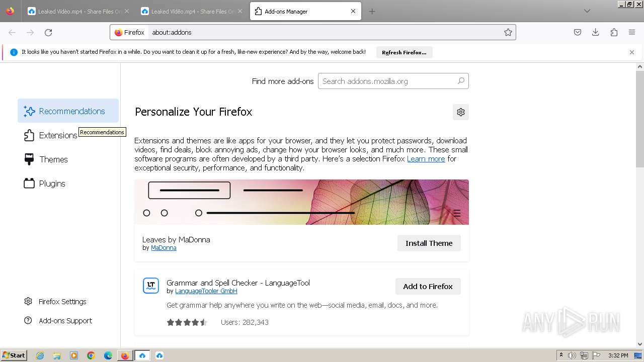Click the Firefox identity icon in address bar
644x362 pixels.
click(129, 32)
